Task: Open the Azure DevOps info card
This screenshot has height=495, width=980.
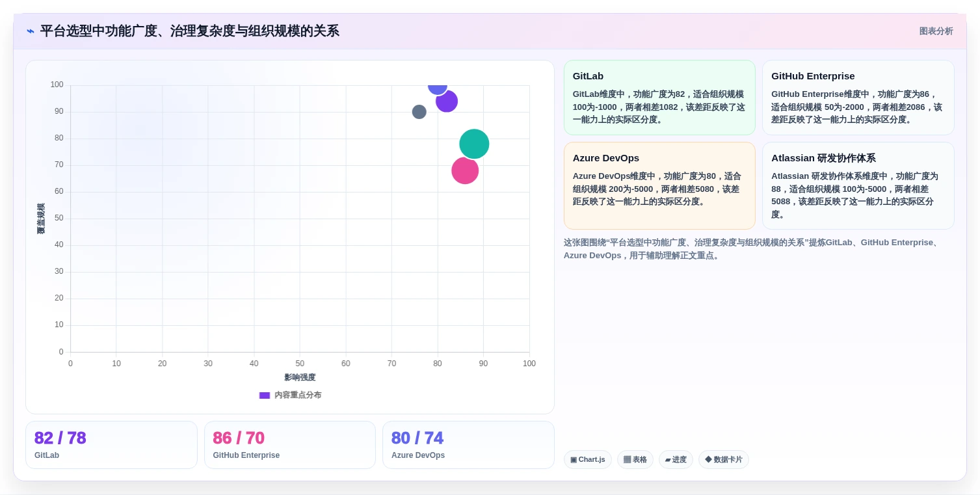Action: pyautogui.click(x=659, y=185)
